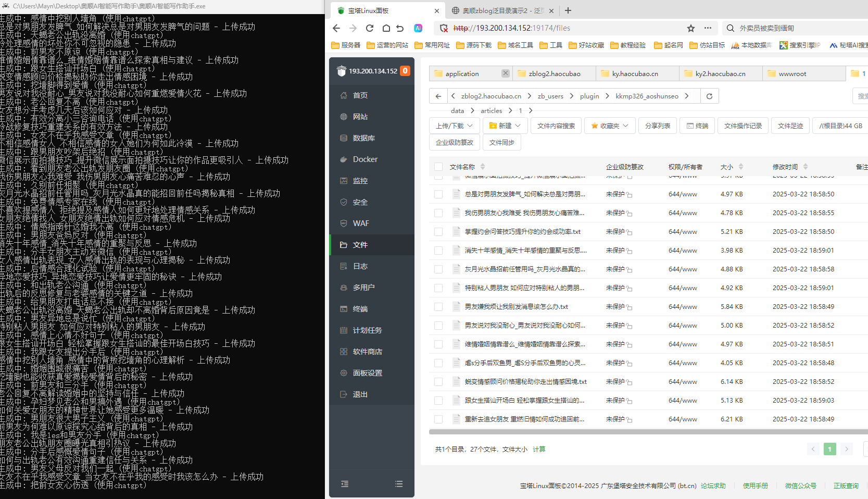
Task: Check the 重新去追女朋友 file checkbox
Action: tap(438, 419)
